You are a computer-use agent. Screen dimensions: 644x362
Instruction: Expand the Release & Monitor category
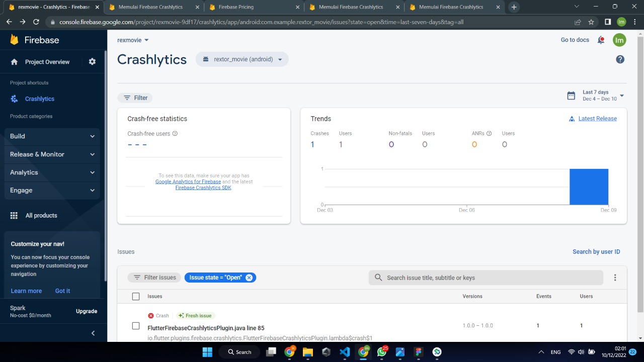[x=52, y=154]
